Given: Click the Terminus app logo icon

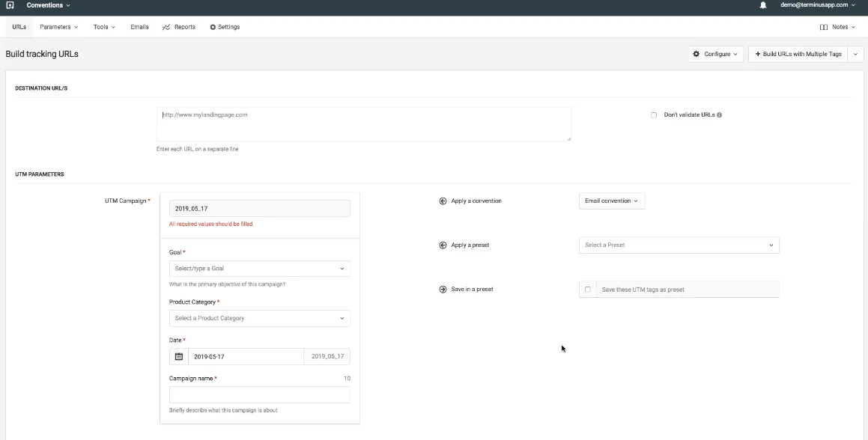Looking at the screenshot, I should pos(9,5).
